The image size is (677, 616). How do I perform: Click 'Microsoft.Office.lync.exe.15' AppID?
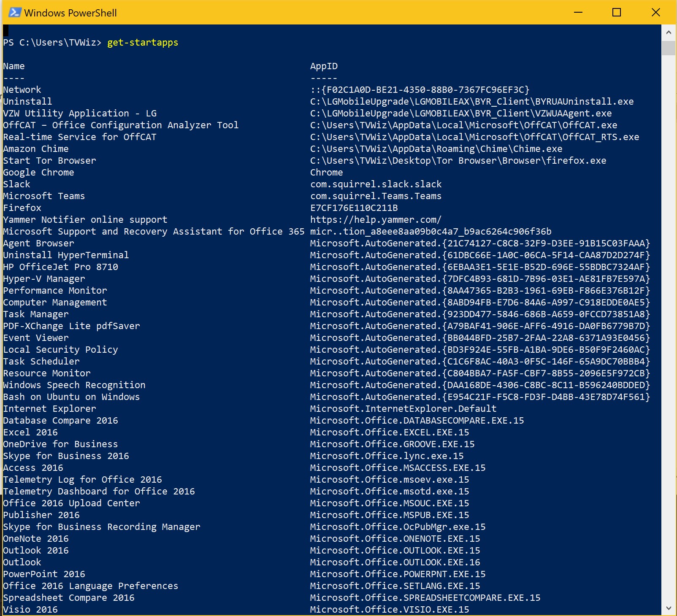[x=387, y=456]
